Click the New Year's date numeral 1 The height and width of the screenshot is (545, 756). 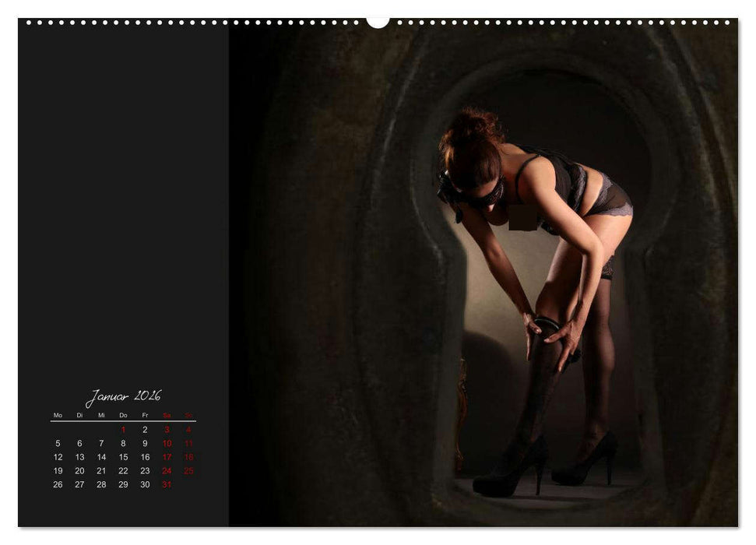(123, 429)
